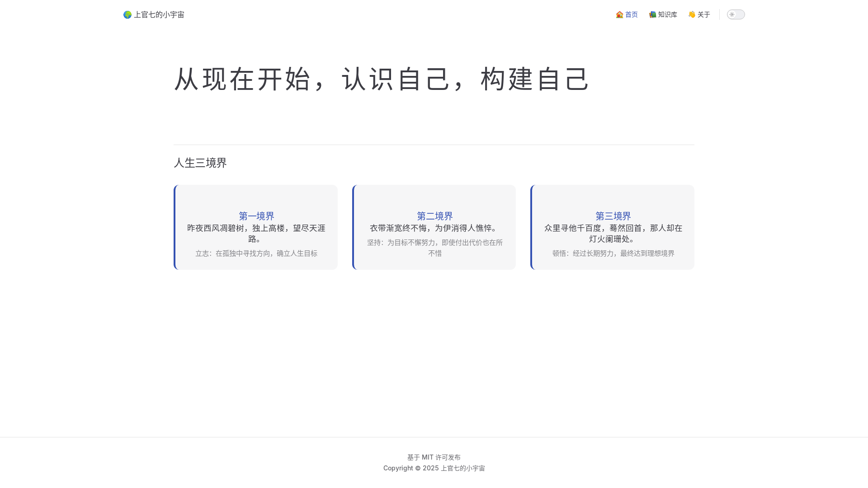Click footer text 基于 MIT 许可发布
This screenshot has width=868, height=488.
click(x=434, y=457)
